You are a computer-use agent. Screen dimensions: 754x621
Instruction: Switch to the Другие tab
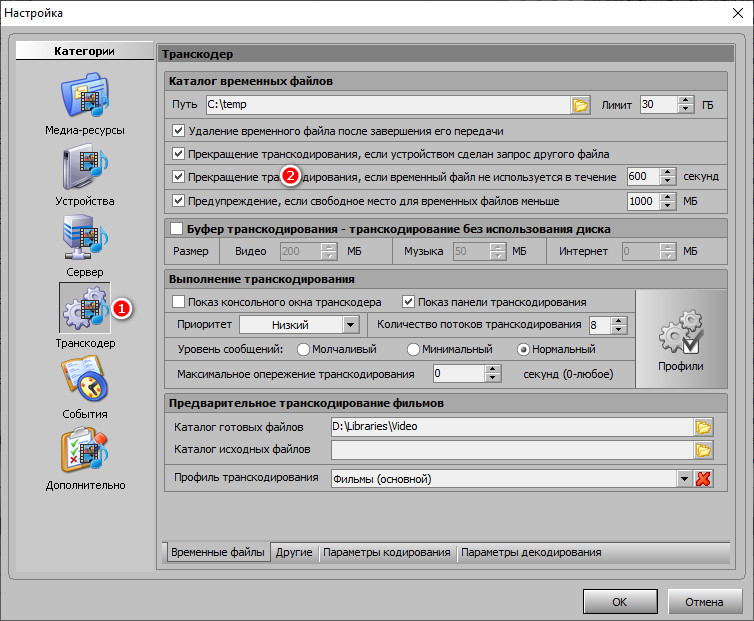(x=294, y=552)
